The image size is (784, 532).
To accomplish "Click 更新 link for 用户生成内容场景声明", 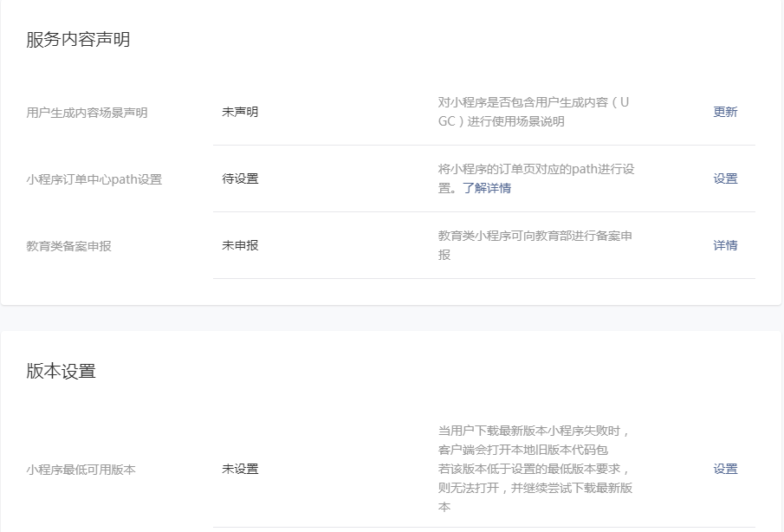I will (x=725, y=112).
